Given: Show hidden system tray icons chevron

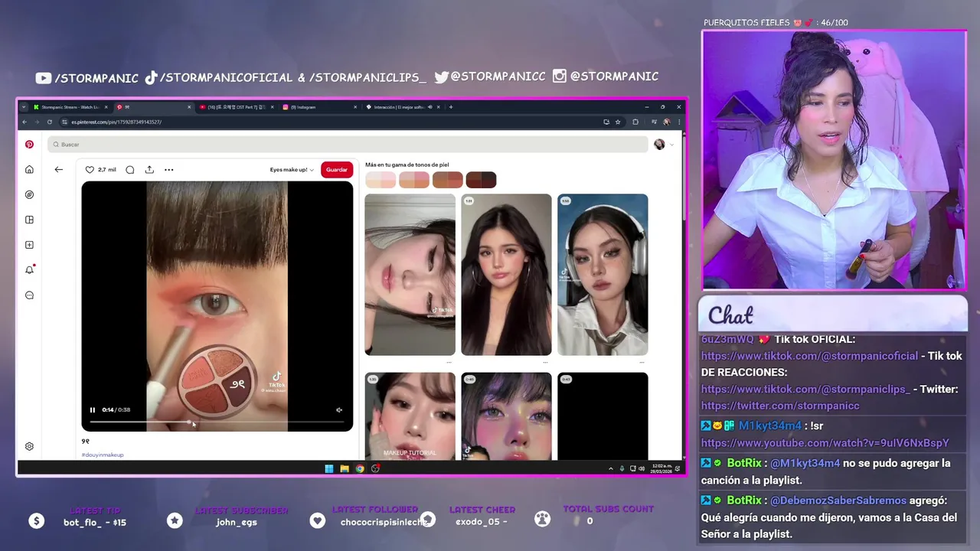Looking at the screenshot, I should [x=611, y=468].
